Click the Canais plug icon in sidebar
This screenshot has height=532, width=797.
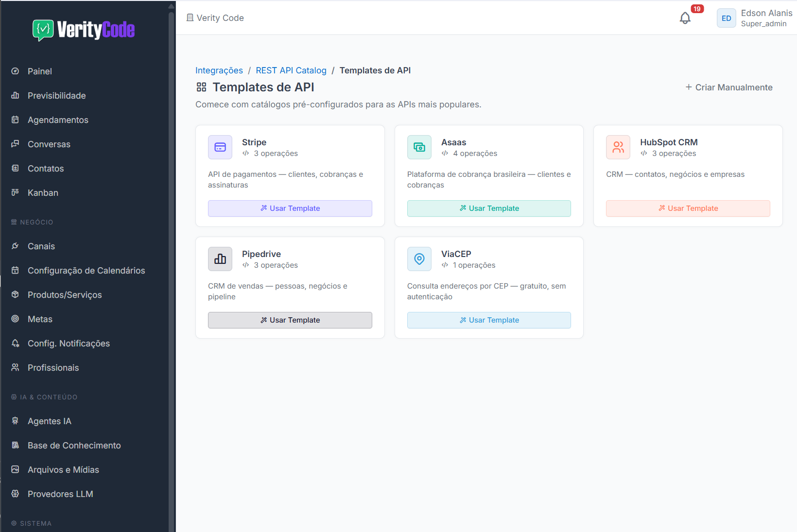[x=15, y=246]
